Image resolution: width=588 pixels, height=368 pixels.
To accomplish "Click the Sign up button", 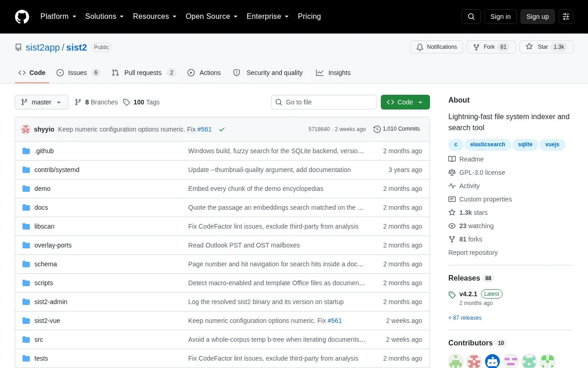I will 537,17.
